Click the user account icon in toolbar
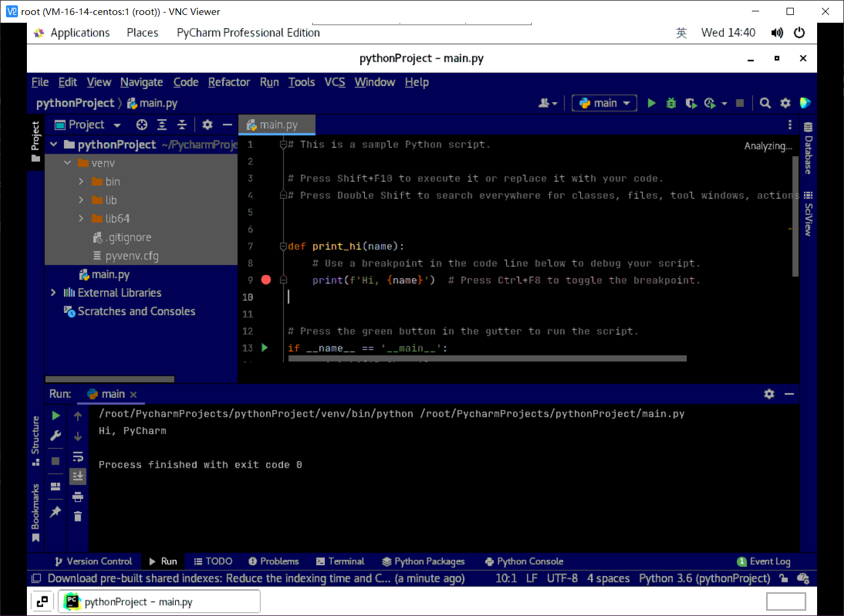This screenshot has height=616, width=844. coord(544,103)
